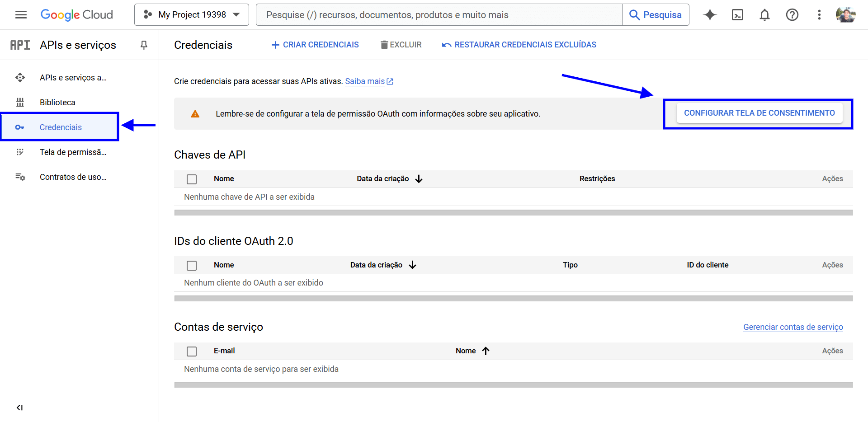
Task: Click Tipo column header in OAuth table
Action: click(x=570, y=265)
